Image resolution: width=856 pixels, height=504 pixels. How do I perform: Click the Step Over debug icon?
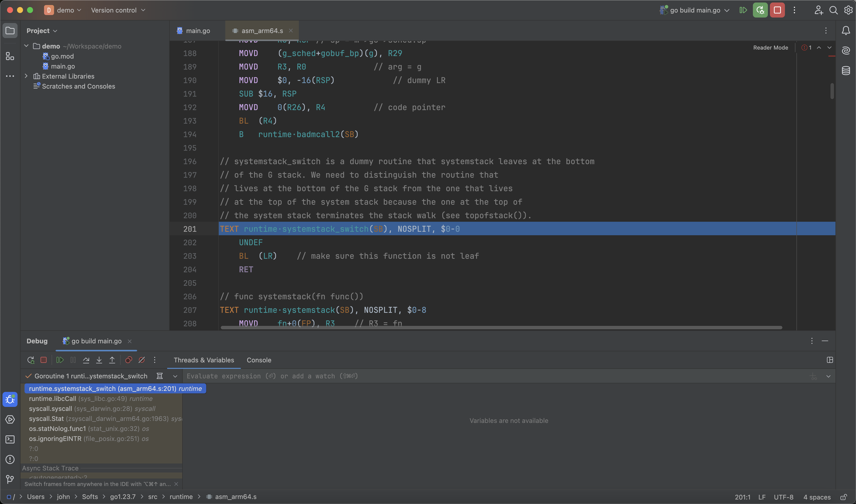pos(86,360)
